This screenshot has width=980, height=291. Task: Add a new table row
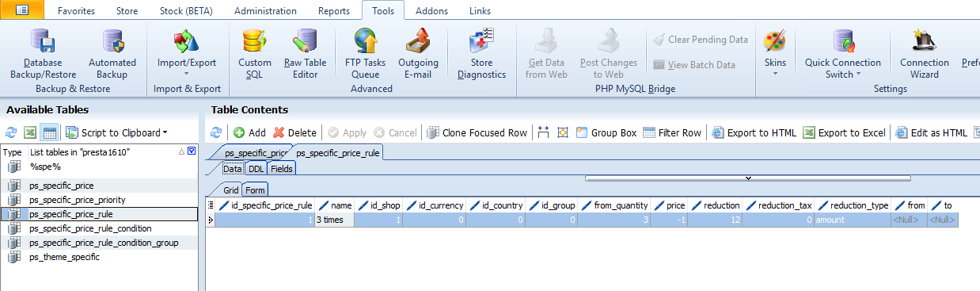249,133
